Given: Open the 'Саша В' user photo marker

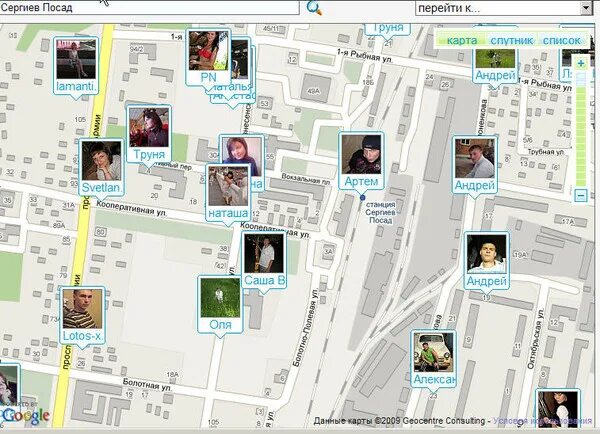Looking at the screenshot, I should tap(264, 260).
